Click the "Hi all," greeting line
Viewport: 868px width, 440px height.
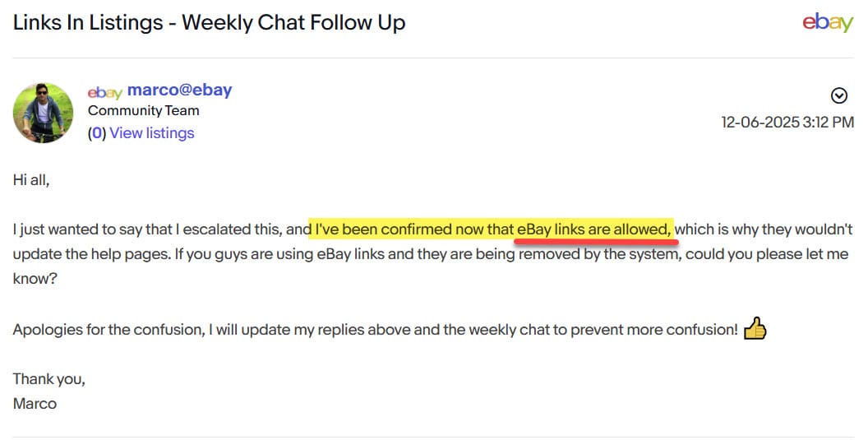point(31,180)
